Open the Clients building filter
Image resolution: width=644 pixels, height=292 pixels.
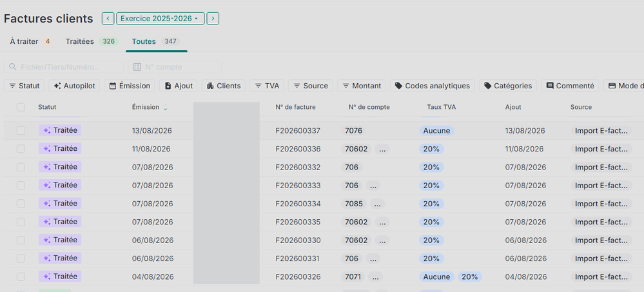pos(224,86)
